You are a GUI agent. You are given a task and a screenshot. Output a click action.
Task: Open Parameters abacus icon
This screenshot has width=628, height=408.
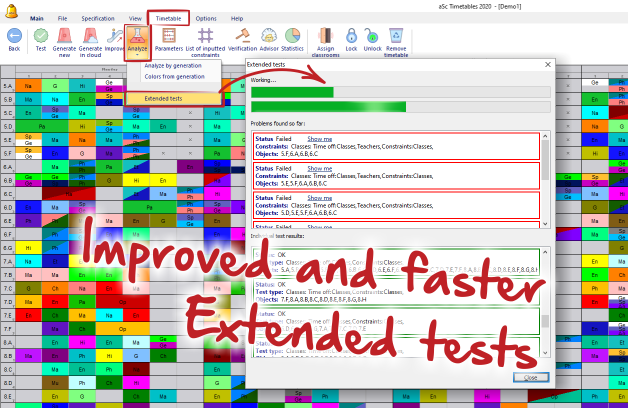[x=169, y=36]
